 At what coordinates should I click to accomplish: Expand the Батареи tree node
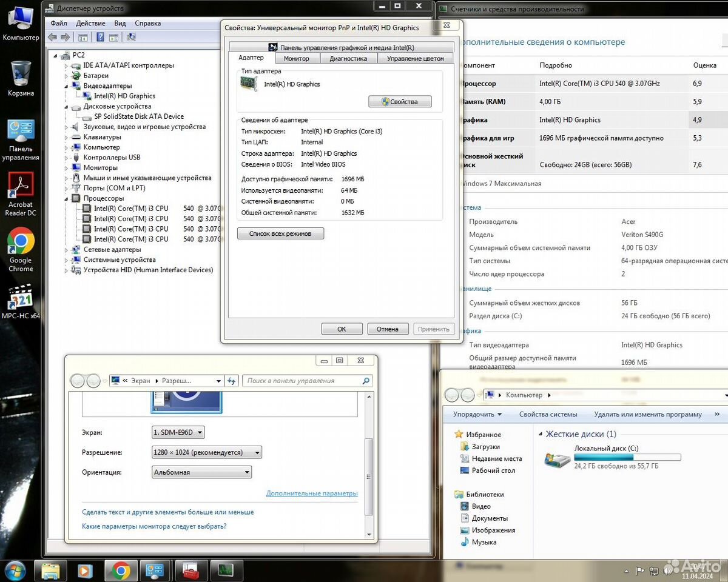click(67, 76)
